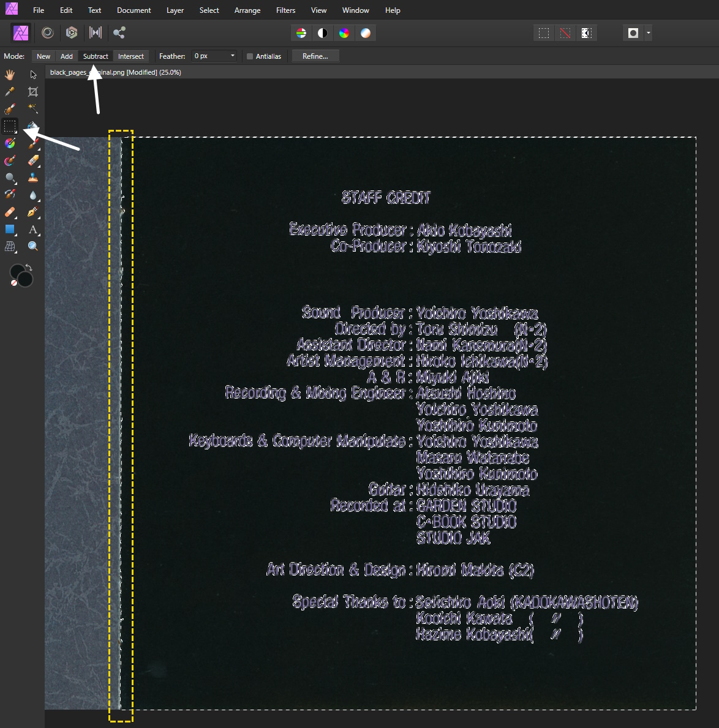The image size is (719, 728).
Task: Click the Refine... button
Action: point(315,56)
